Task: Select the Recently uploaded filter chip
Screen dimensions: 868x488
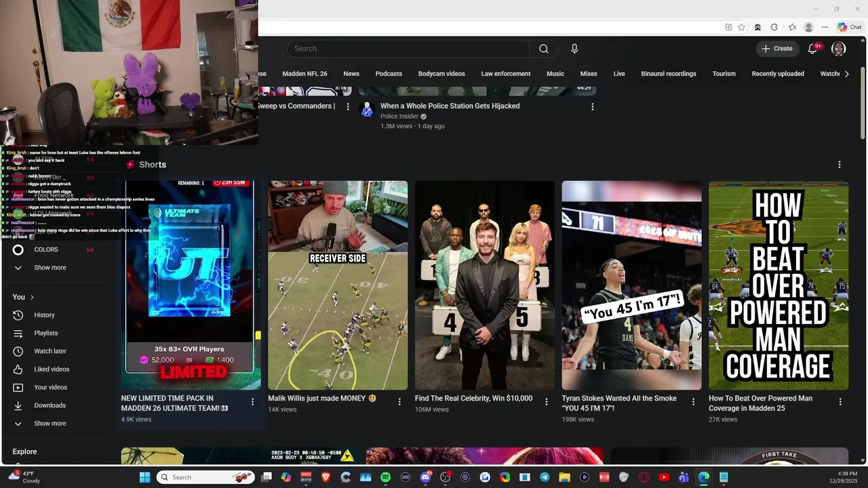Action: [x=778, y=74]
